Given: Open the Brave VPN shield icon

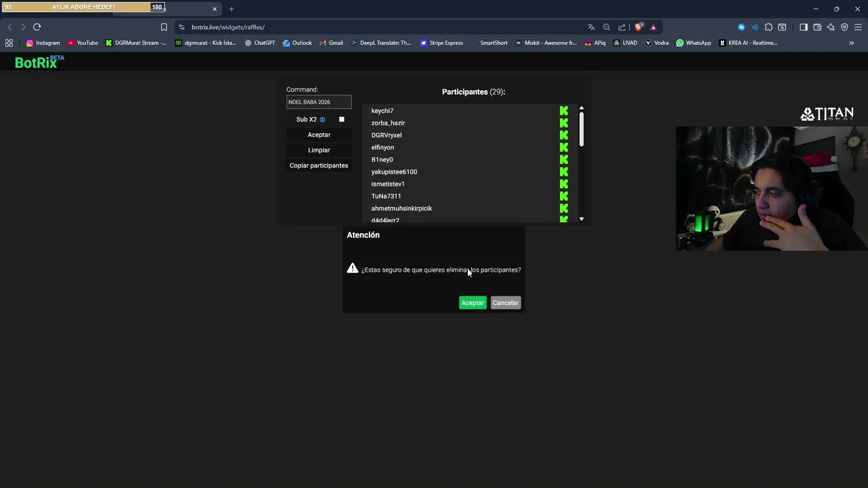Looking at the screenshot, I should coord(844,27).
